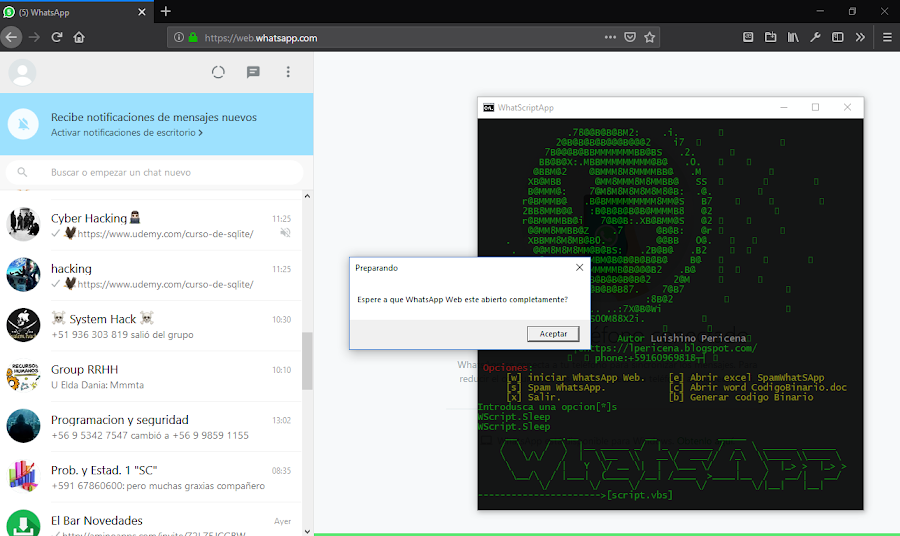This screenshot has height=536, width=900.
Task: Open page actions ellipsis in address bar
Action: pyautogui.click(x=610, y=37)
